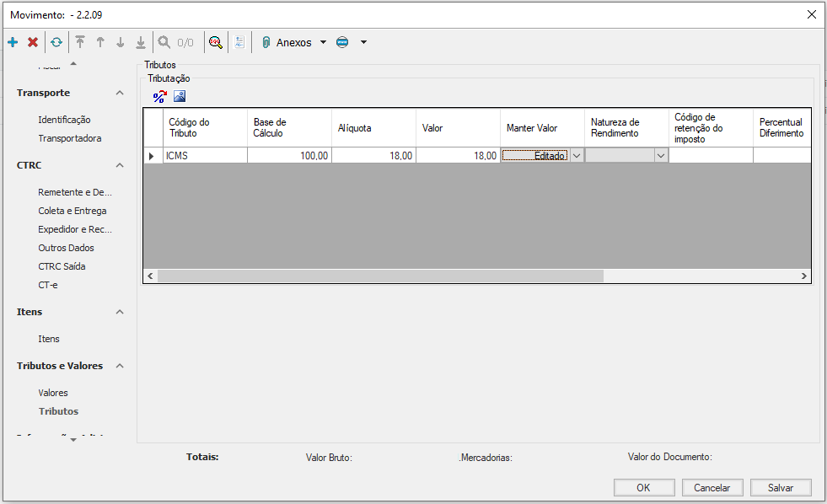Click grid scroll right arrow
This screenshot has width=827, height=504.
(x=803, y=276)
